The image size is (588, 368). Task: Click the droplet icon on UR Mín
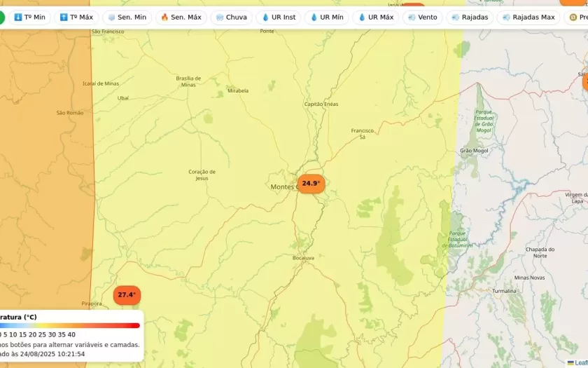tap(314, 17)
